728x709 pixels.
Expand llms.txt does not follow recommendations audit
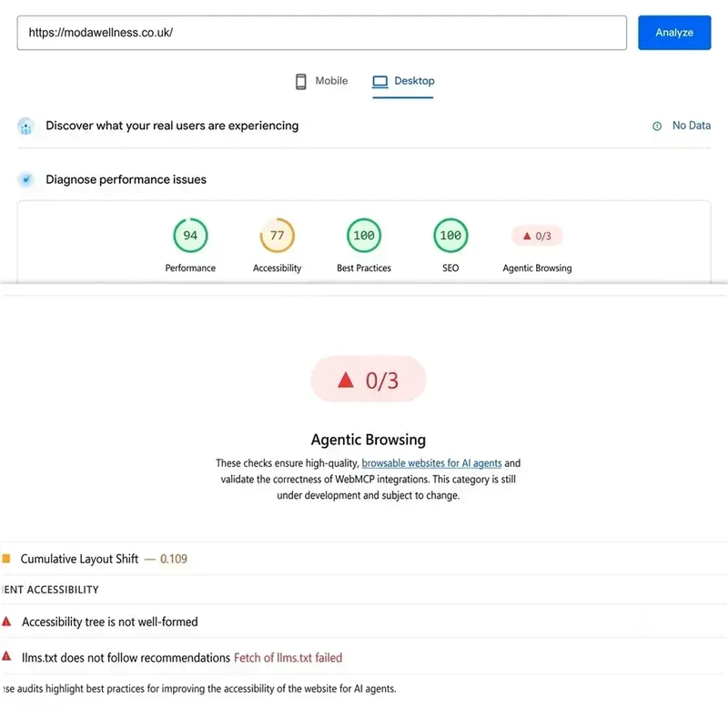(364, 657)
